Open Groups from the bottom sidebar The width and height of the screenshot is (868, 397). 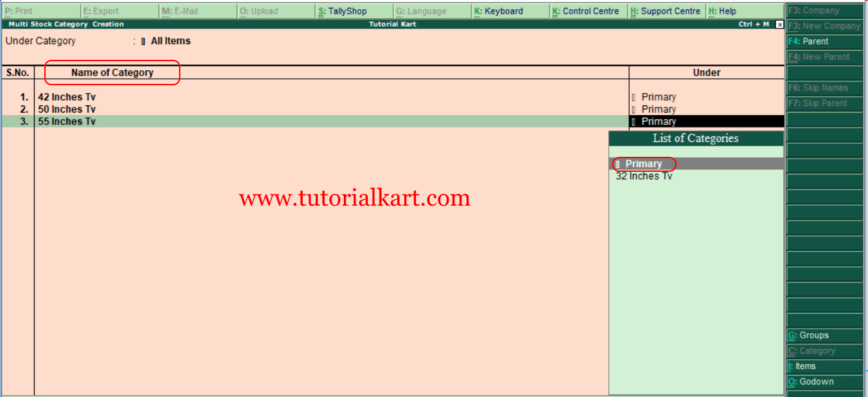(x=824, y=335)
